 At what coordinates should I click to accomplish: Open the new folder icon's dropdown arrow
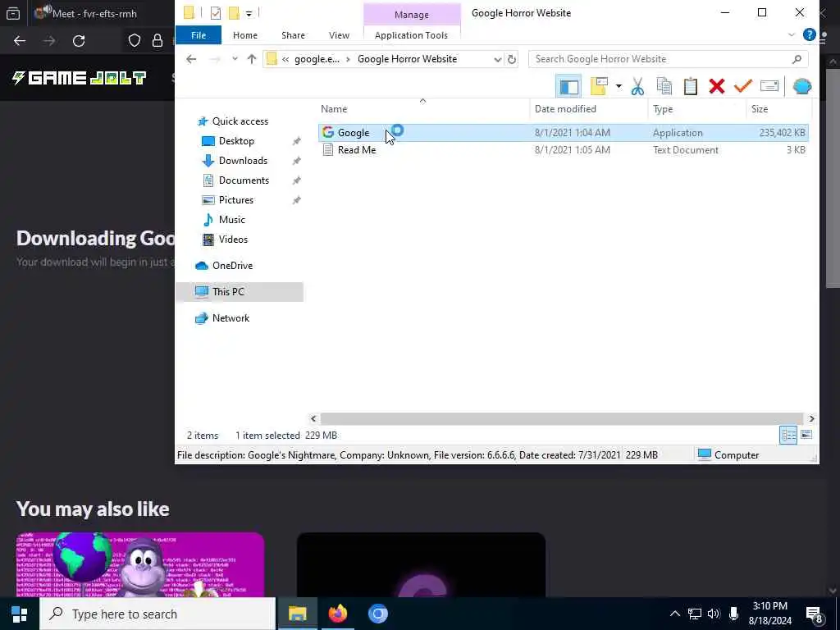[x=619, y=86]
